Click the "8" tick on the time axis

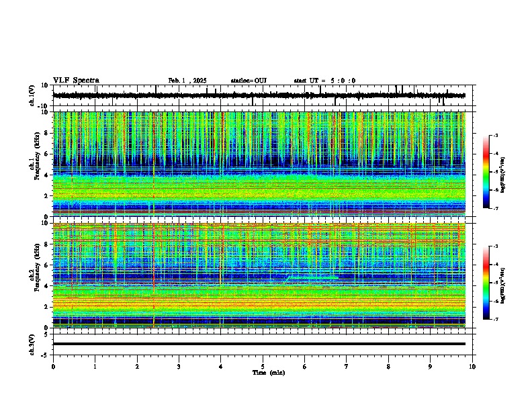388,367
